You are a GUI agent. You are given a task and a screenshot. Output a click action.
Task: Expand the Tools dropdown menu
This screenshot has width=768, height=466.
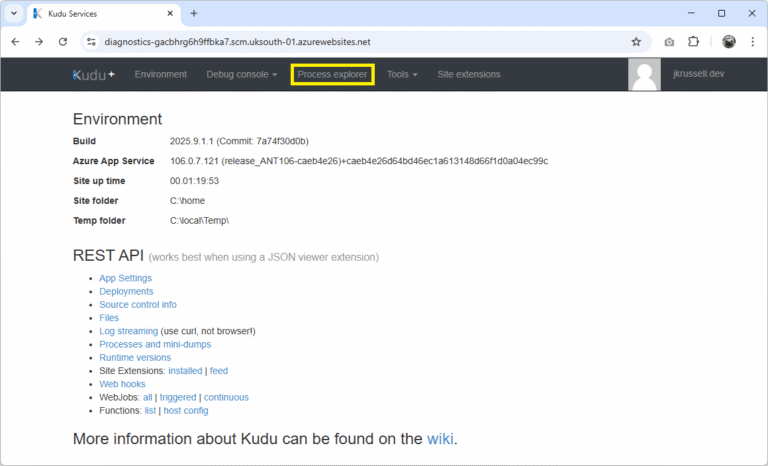402,74
